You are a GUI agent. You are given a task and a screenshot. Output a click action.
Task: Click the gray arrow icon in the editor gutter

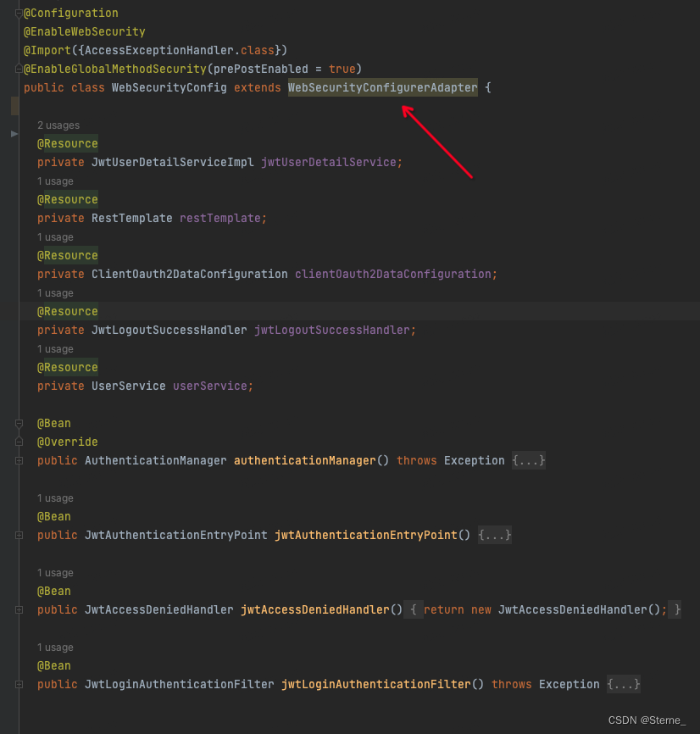14,133
